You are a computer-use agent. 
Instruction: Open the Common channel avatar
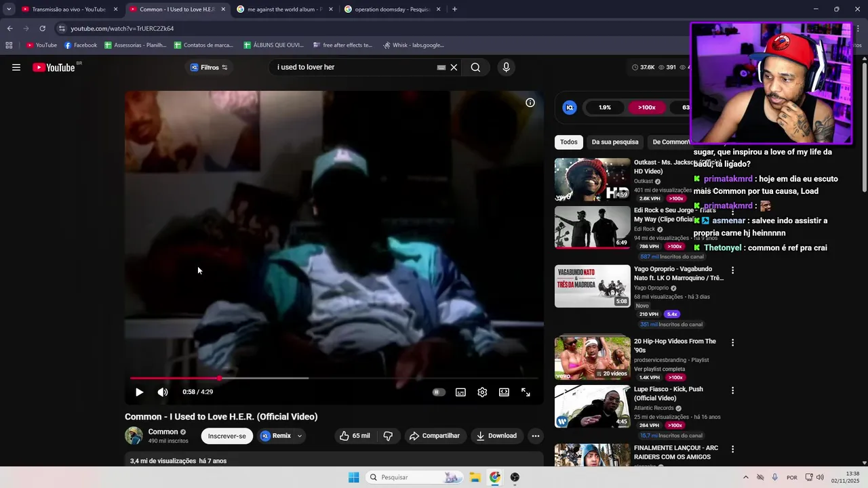tap(134, 436)
